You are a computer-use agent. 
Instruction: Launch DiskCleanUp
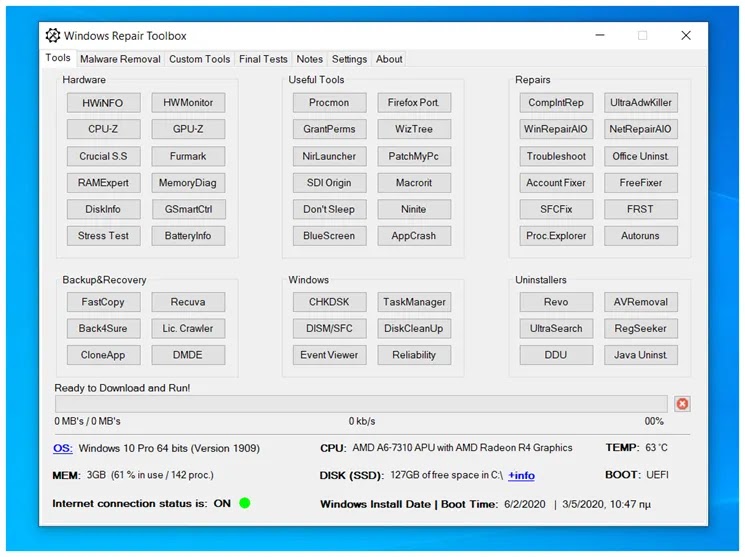pyautogui.click(x=414, y=328)
